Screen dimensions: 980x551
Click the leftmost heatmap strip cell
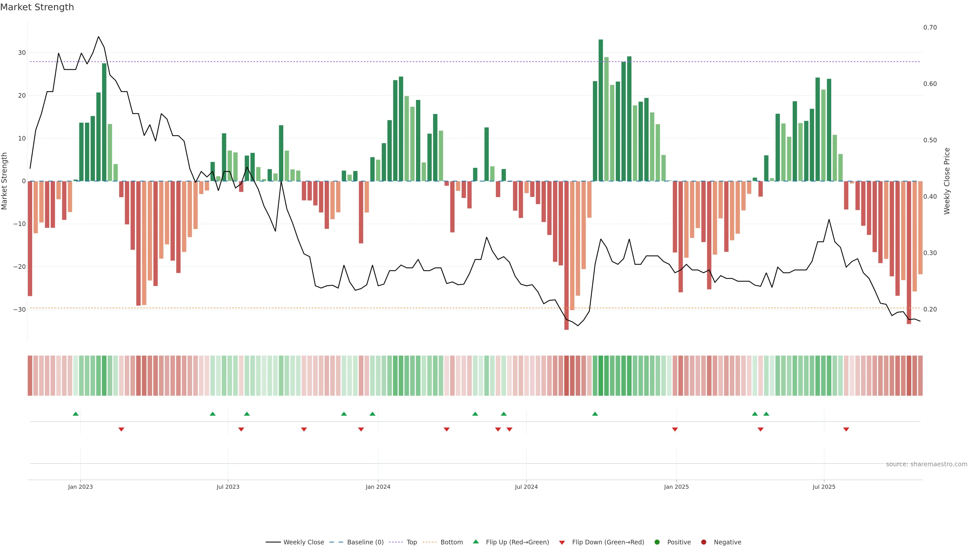coord(30,376)
